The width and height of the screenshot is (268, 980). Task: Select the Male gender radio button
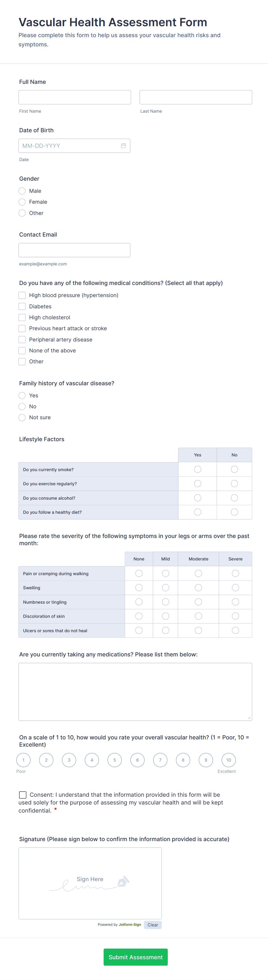[x=22, y=190]
